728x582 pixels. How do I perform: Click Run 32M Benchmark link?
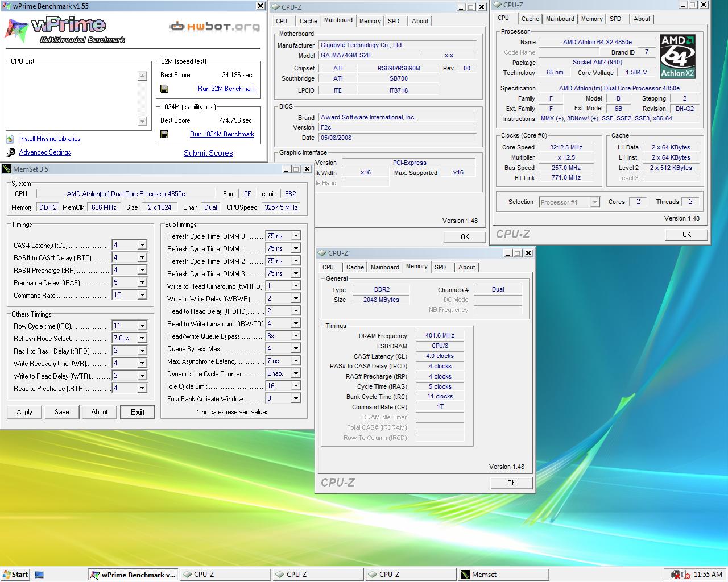pyautogui.click(x=226, y=89)
